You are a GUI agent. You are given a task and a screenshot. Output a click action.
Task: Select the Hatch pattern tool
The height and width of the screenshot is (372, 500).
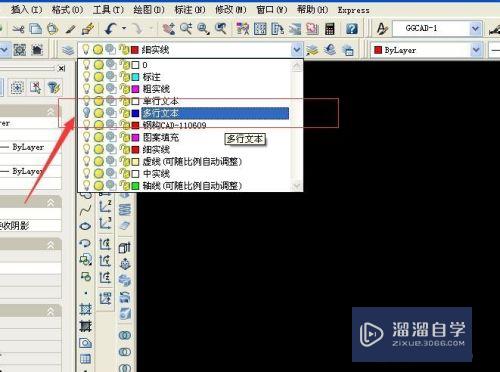pyautogui.click(x=85, y=309)
